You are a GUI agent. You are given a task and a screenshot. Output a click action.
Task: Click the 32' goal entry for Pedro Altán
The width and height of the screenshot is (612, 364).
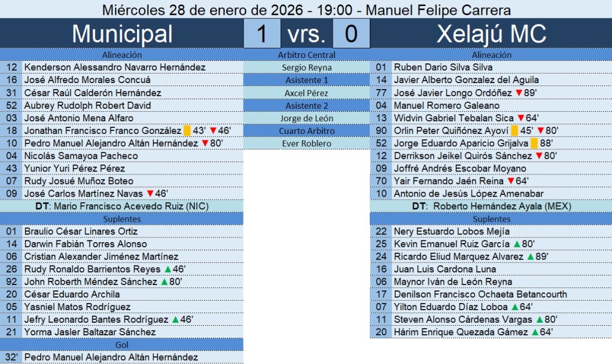point(111,357)
